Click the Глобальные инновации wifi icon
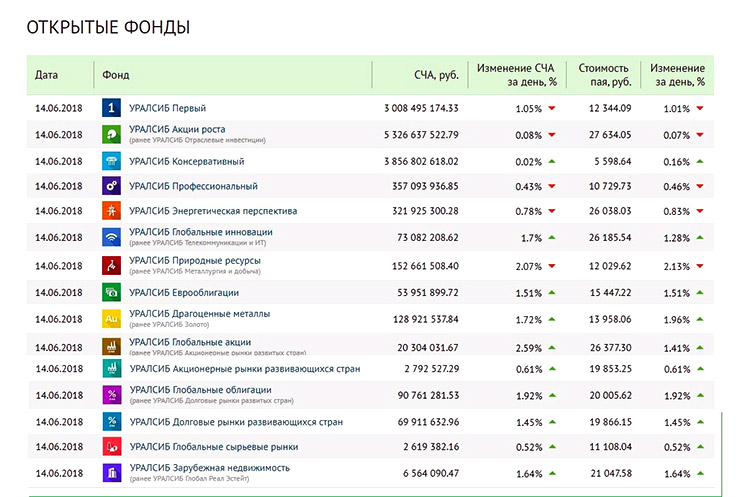Image resolution: width=750 pixels, height=497 pixels. pyautogui.click(x=111, y=237)
